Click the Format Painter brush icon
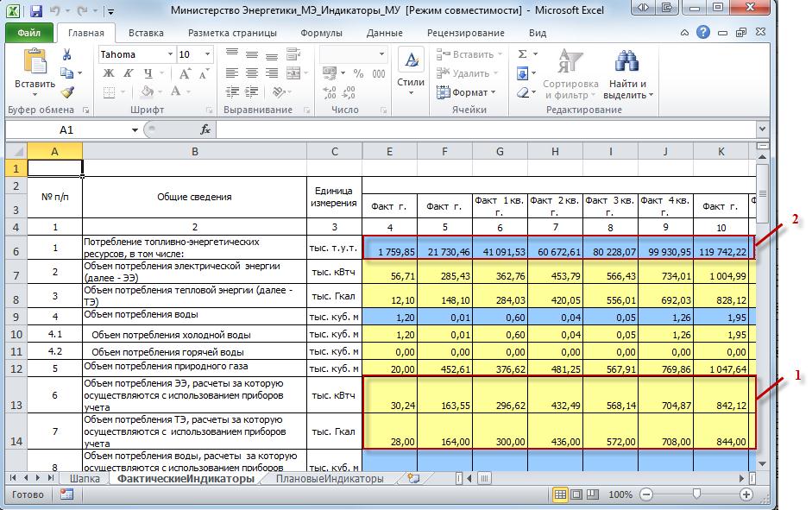812x510 pixels. [67, 92]
